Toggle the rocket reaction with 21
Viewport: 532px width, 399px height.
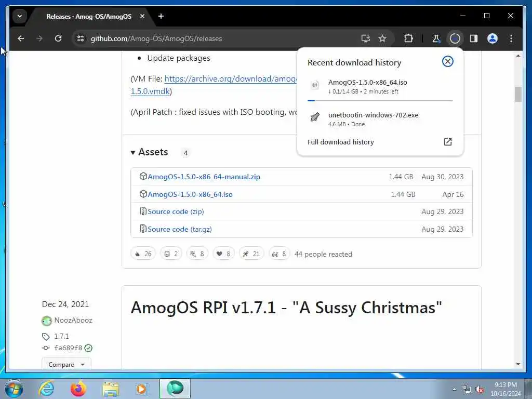[251, 254]
